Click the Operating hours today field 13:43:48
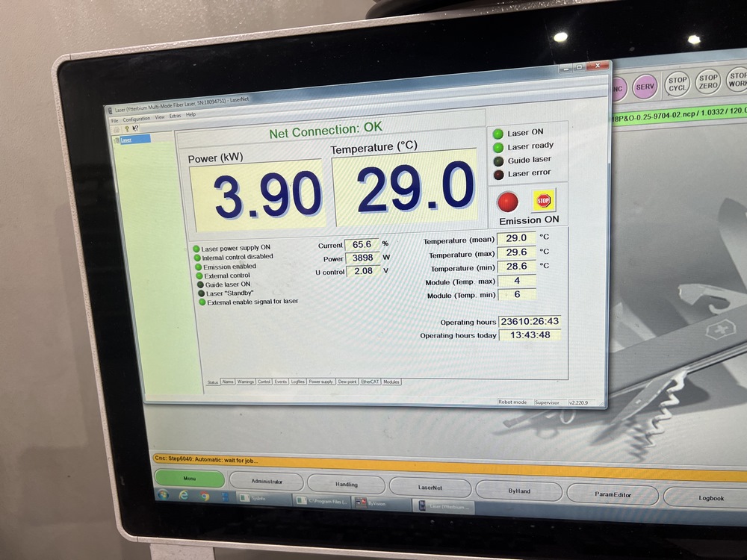The width and height of the screenshot is (747, 560). tap(530, 335)
